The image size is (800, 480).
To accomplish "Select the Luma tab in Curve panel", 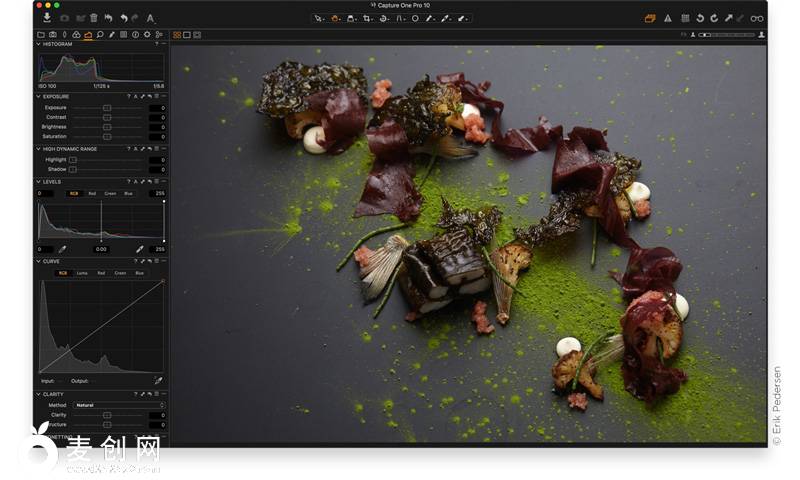I will [82, 273].
